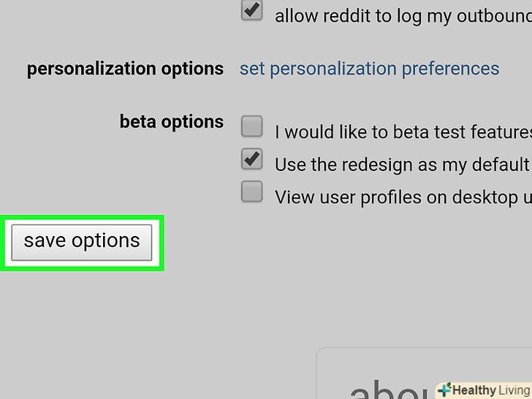Click the 'allow reddit to log my outbound' label
Image resolution: width=532 pixels, height=399 pixels.
pos(402,16)
